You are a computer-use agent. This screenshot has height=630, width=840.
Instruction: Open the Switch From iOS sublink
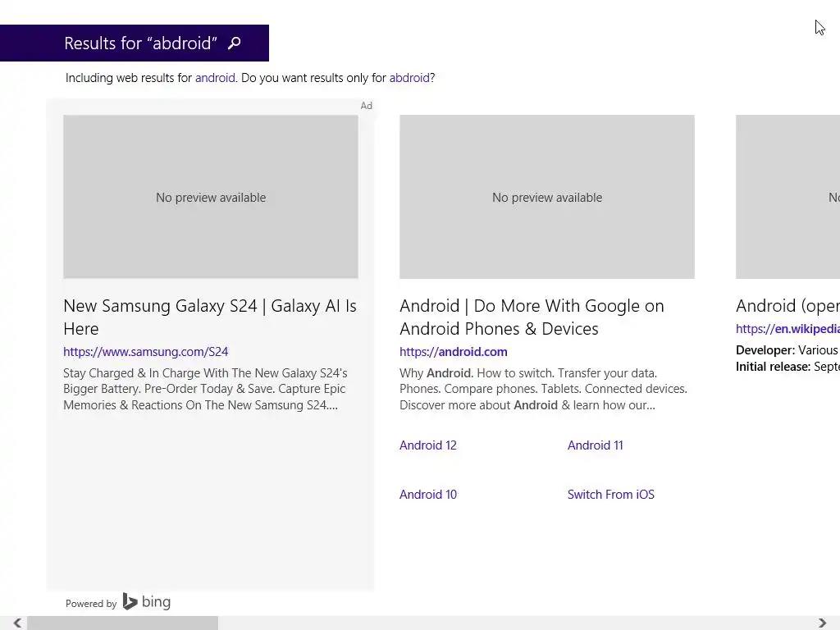point(610,495)
